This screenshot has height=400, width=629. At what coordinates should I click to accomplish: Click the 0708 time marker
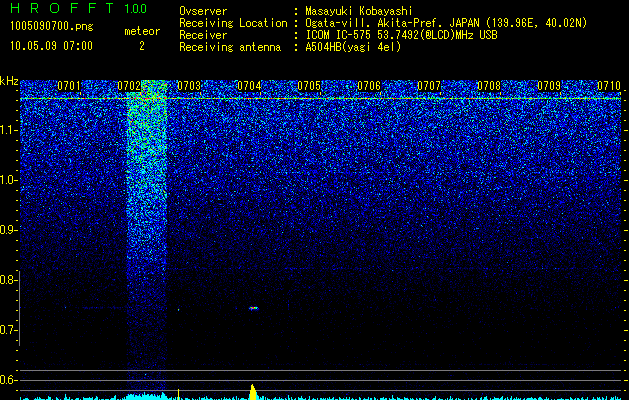[489, 86]
